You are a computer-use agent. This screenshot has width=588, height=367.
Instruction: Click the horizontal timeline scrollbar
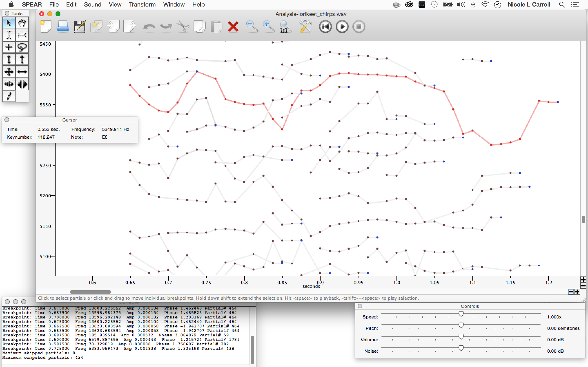pyautogui.click(x=90, y=292)
